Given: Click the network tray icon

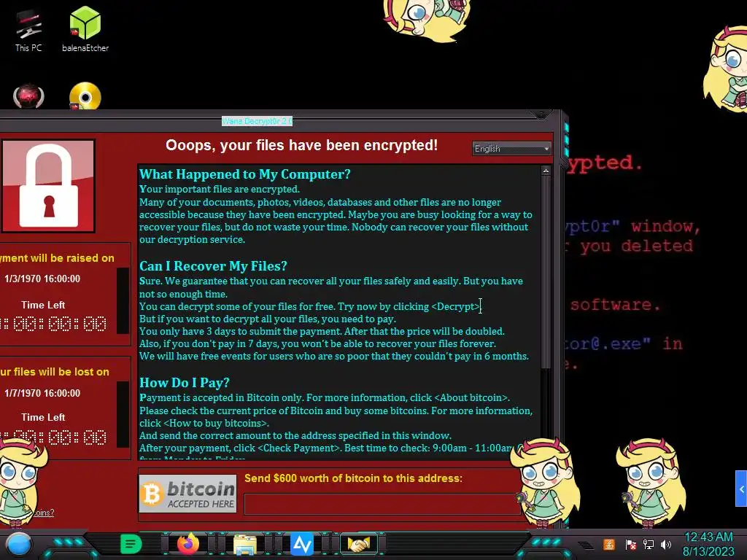Looking at the screenshot, I should coord(649,544).
